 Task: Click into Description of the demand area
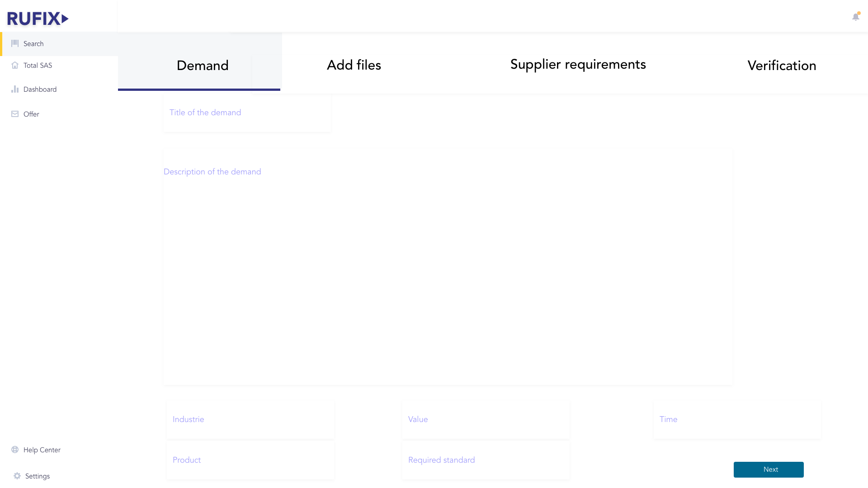coord(448,267)
